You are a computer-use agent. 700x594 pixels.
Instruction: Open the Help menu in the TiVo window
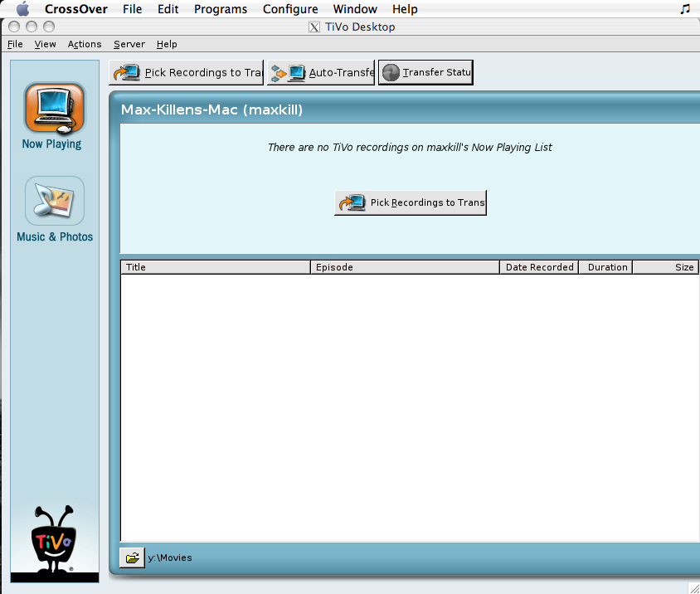(166, 44)
